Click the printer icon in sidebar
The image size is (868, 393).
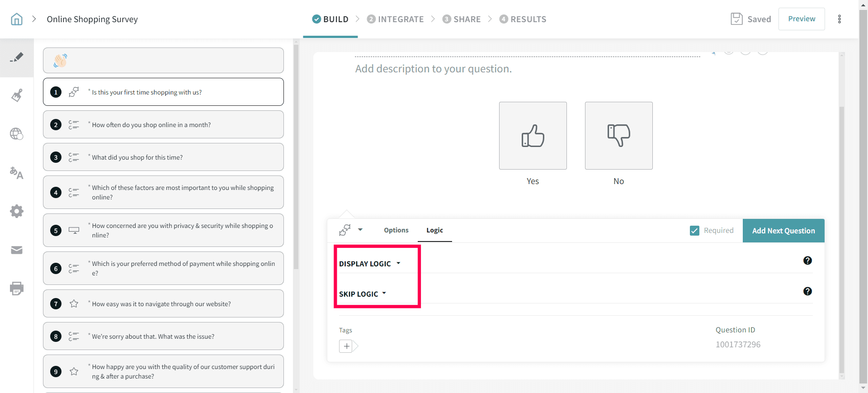pos(17,289)
